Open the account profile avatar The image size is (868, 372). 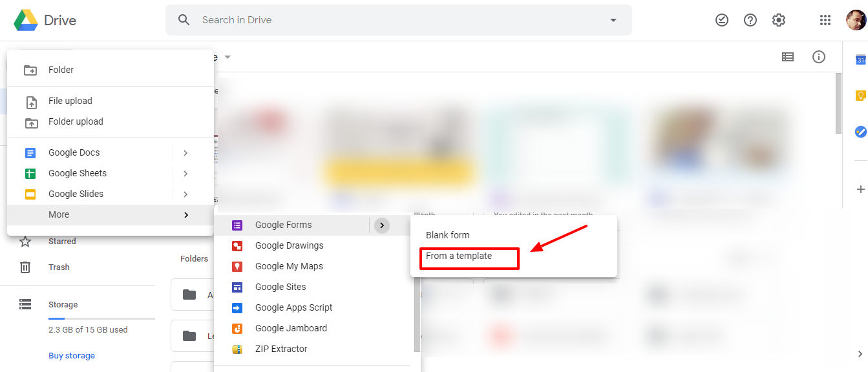856,20
